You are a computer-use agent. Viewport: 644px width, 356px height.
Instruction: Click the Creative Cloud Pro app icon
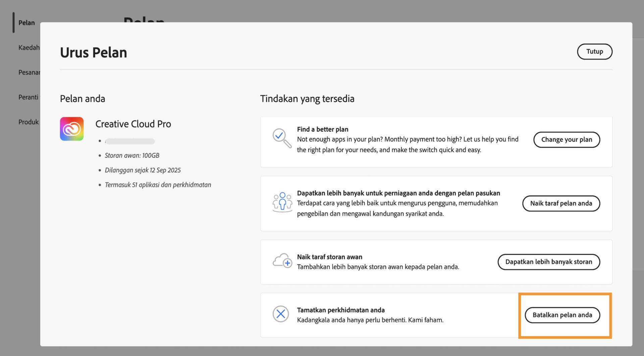coord(71,129)
